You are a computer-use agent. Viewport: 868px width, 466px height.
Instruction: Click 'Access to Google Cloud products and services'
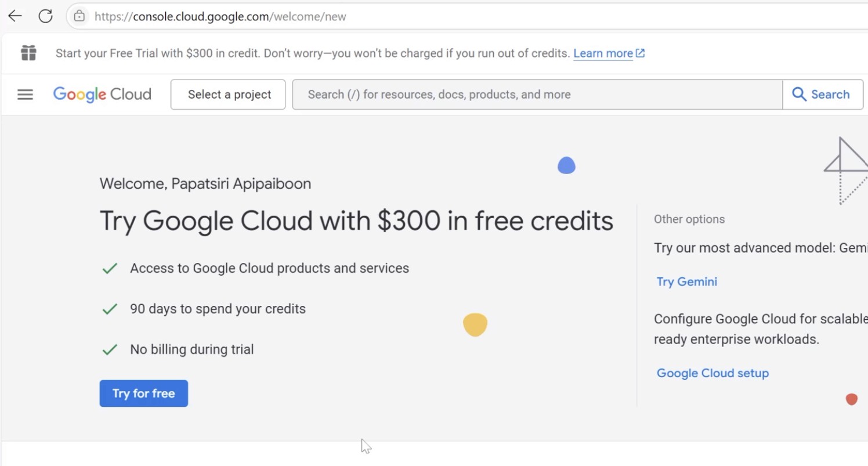[x=269, y=268]
